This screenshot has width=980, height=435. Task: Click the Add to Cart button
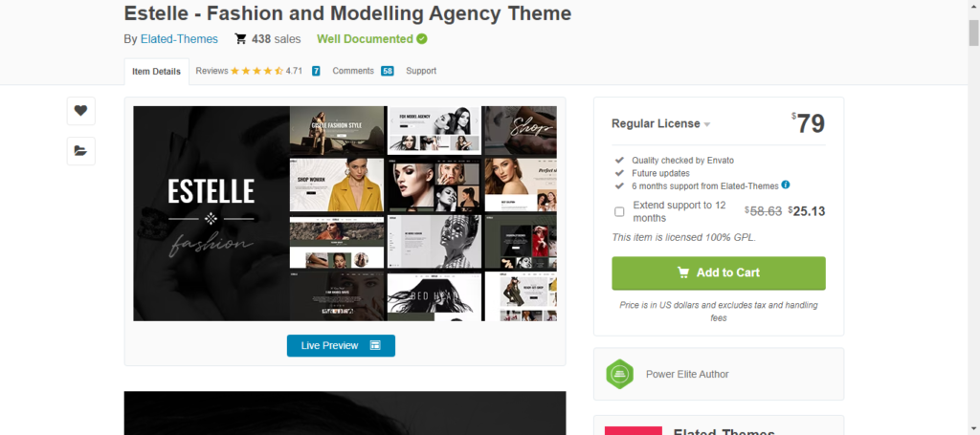pos(719,272)
